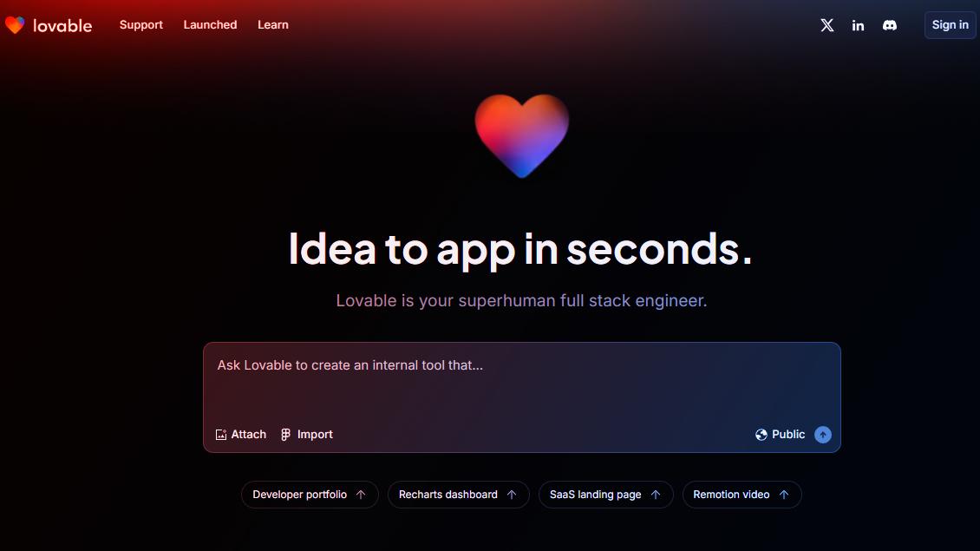Click the lovable wordmark text
The image size is (980, 551).
(62, 26)
